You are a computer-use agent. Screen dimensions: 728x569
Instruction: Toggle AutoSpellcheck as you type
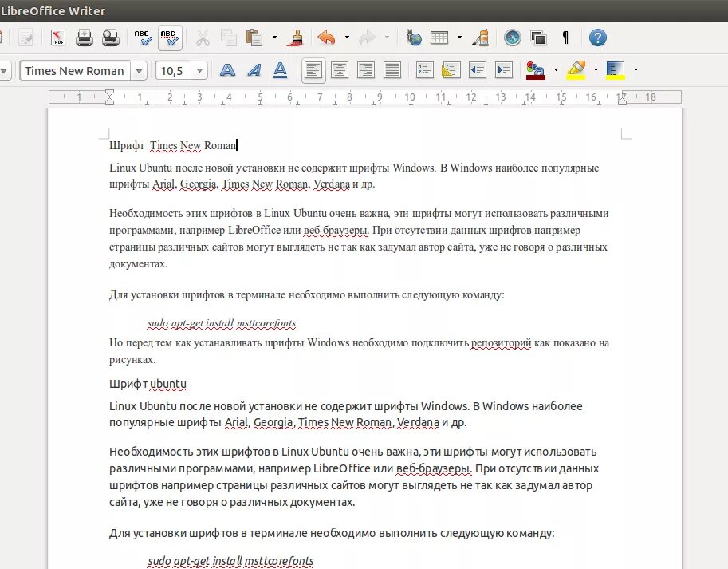pos(168,38)
